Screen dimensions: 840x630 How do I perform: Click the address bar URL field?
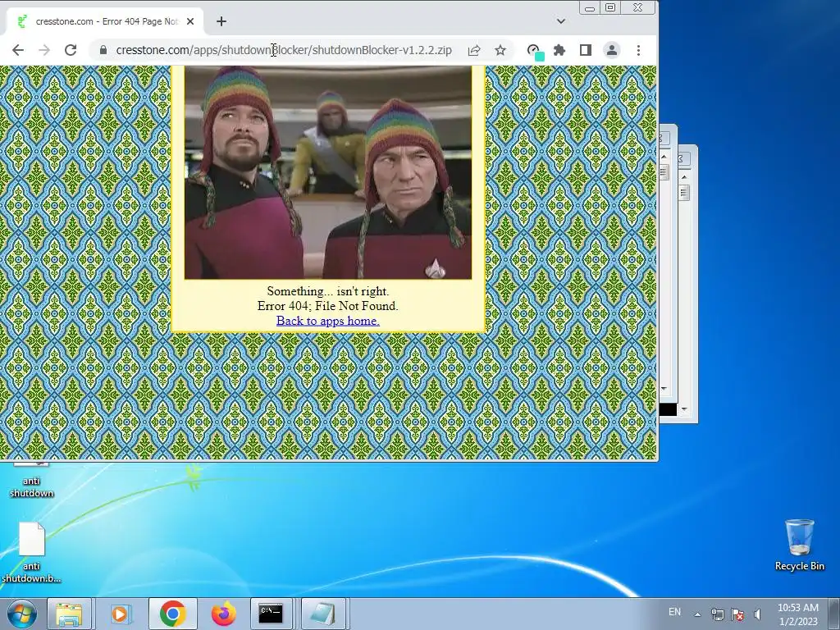pos(284,50)
